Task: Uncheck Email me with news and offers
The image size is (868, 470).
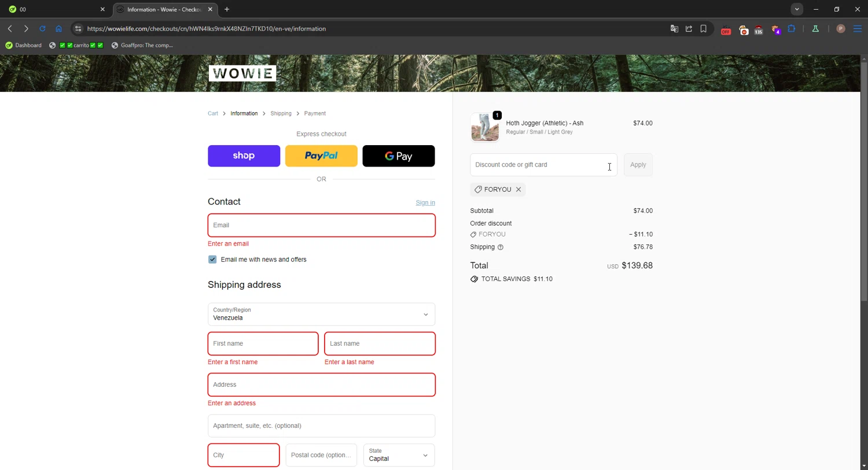Action: tap(212, 260)
